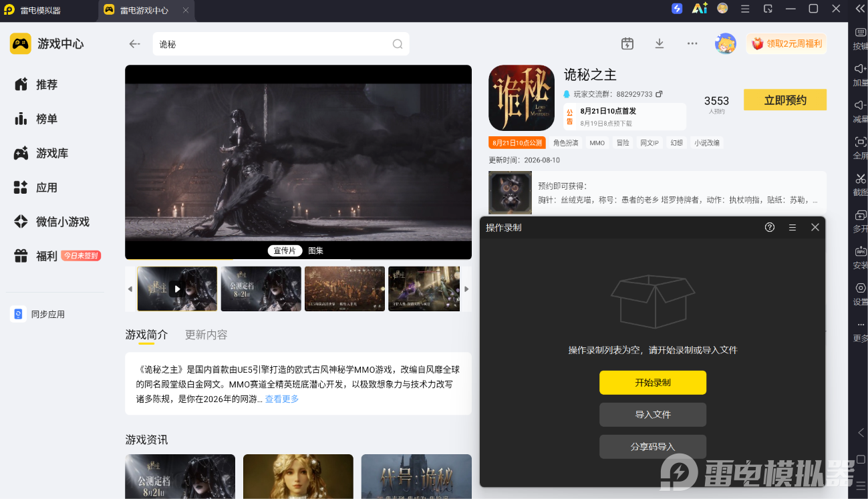Viewport: 868px width, 499px height.
Task: Click the orange 8月21日10点公测 tag
Action: 517,143
